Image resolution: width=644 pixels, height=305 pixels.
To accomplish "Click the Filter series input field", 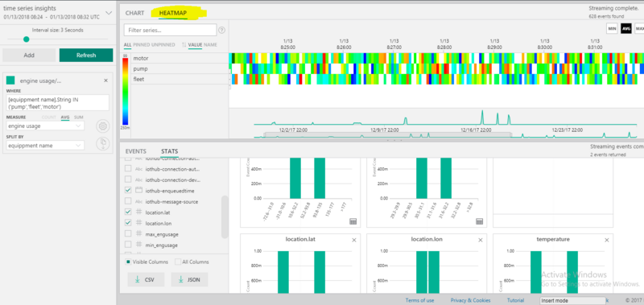I will (x=170, y=30).
